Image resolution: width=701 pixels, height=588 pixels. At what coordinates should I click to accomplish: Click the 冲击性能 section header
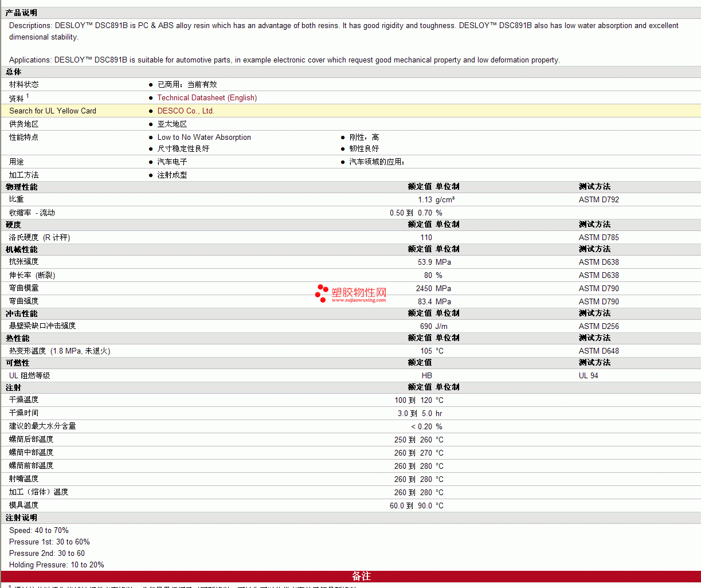pyautogui.click(x=22, y=314)
